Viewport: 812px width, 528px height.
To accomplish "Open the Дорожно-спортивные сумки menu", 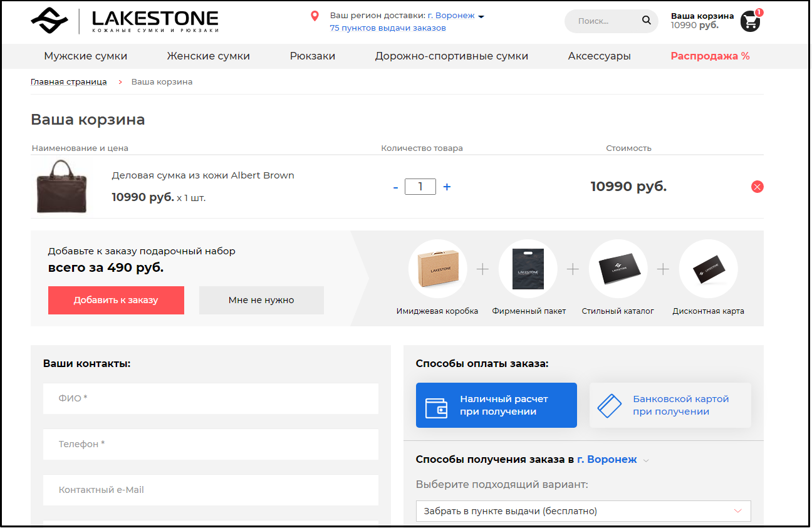I will (x=452, y=56).
